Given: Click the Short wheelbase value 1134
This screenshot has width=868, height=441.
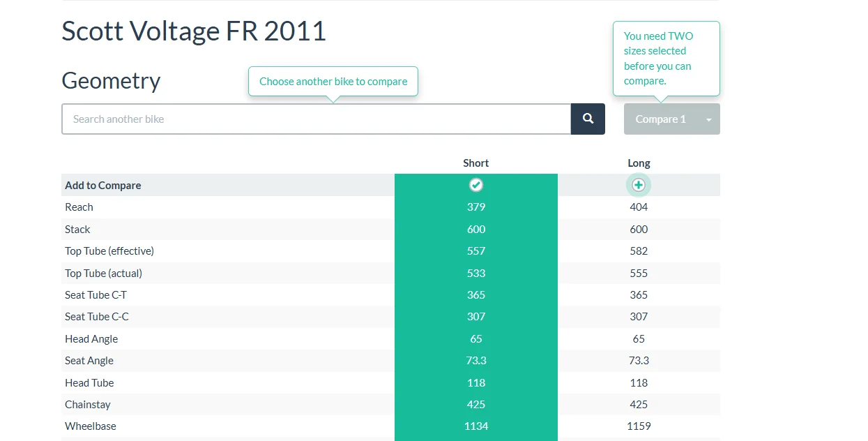Looking at the screenshot, I should pyautogui.click(x=476, y=426).
